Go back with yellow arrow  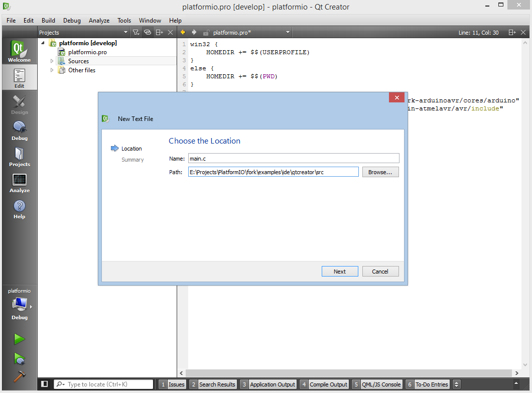tap(183, 32)
